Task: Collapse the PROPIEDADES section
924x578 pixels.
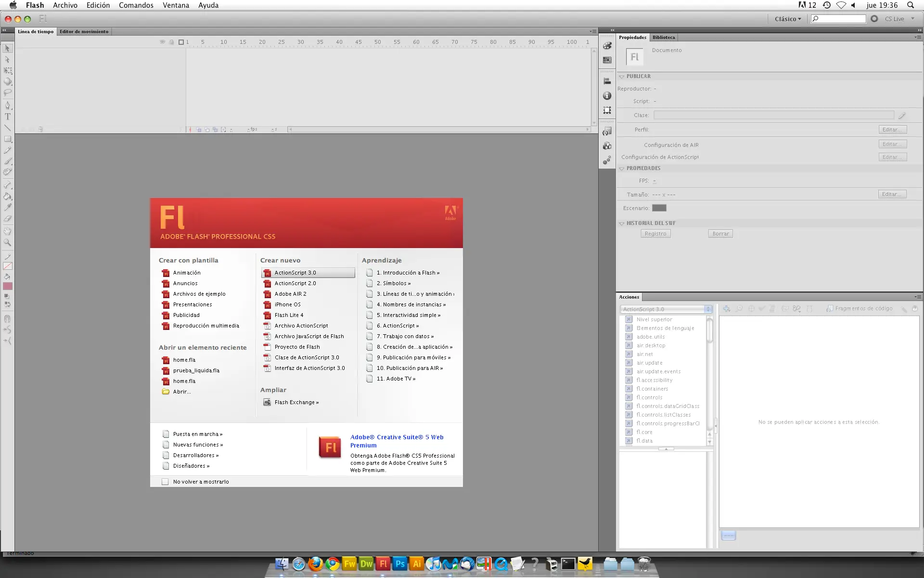Action: click(x=622, y=169)
